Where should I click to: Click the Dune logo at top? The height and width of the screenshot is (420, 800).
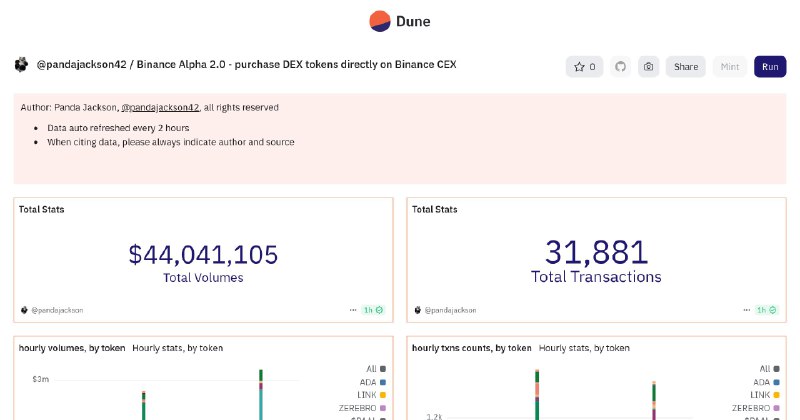(x=400, y=21)
